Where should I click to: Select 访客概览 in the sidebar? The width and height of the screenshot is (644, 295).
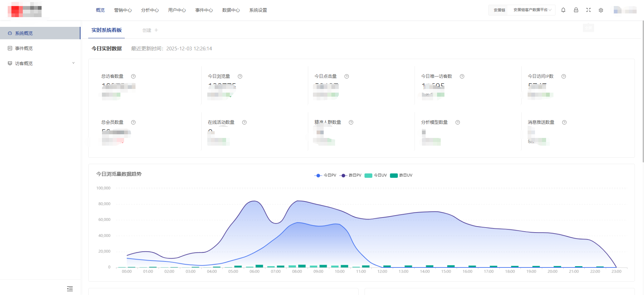[x=40, y=63]
